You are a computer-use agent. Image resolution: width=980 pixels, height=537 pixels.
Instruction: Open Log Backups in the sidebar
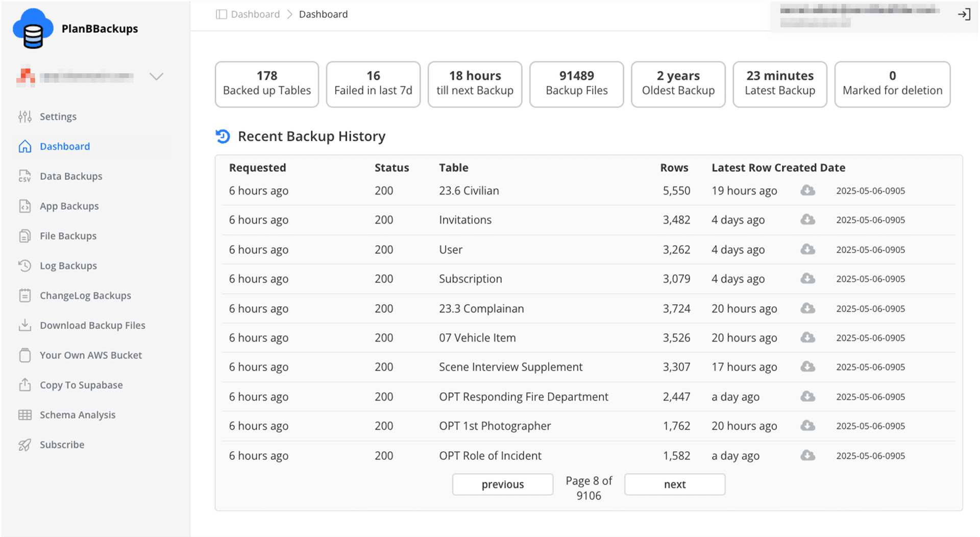pyautogui.click(x=68, y=265)
